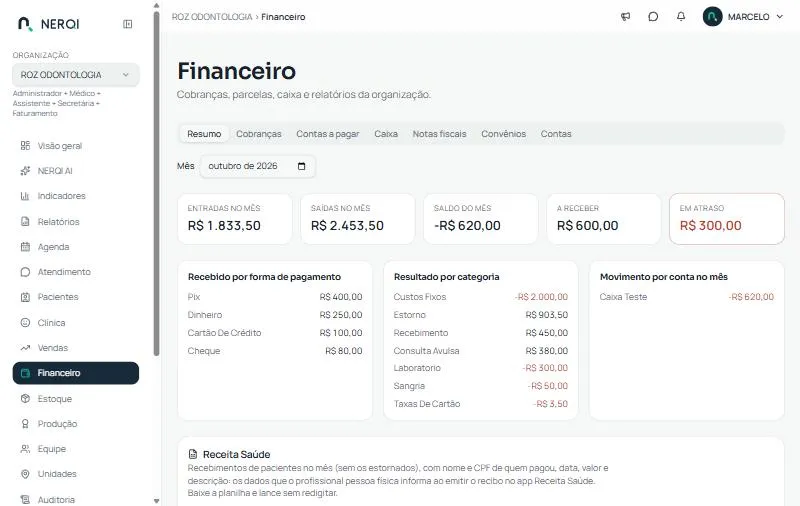Viewport: 800px width, 506px height.
Task: Switch to the Resumo tab
Action: tap(204, 134)
